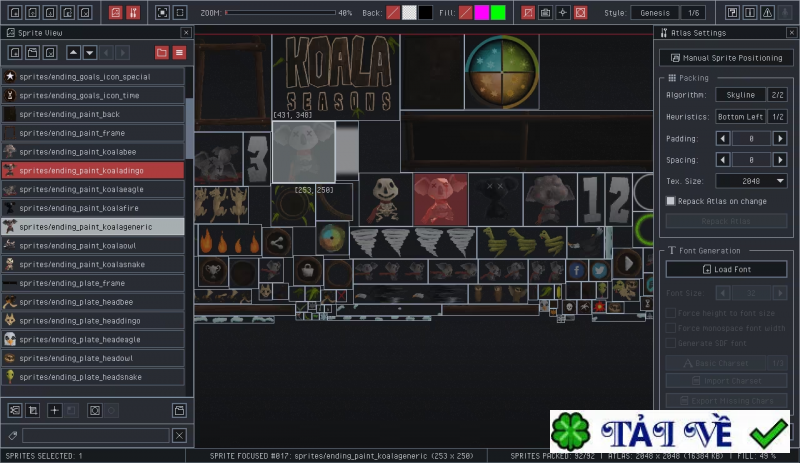The height and width of the screenshot is (463, 800).
Task: Click the Zoom slider track
Action: point(280,13)
